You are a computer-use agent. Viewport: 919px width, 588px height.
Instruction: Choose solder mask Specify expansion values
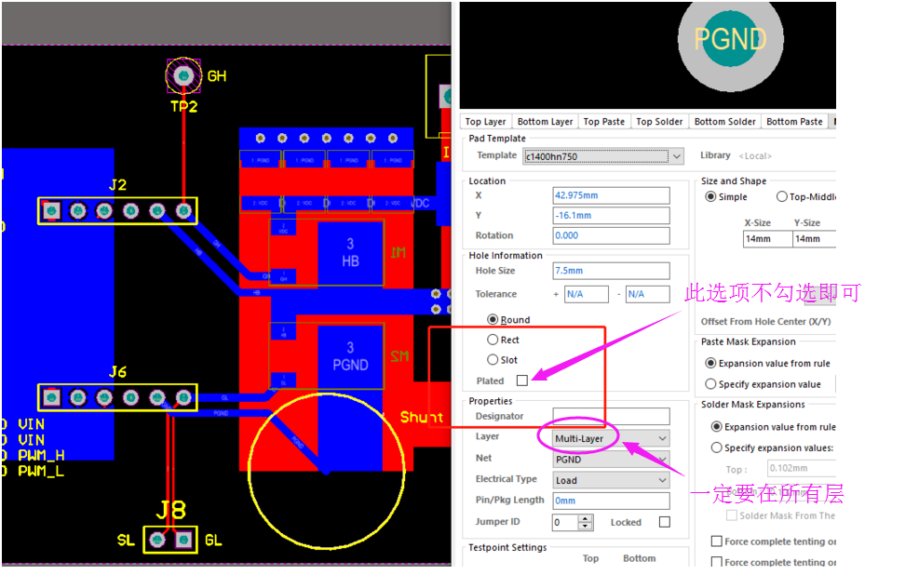point(717,448)
